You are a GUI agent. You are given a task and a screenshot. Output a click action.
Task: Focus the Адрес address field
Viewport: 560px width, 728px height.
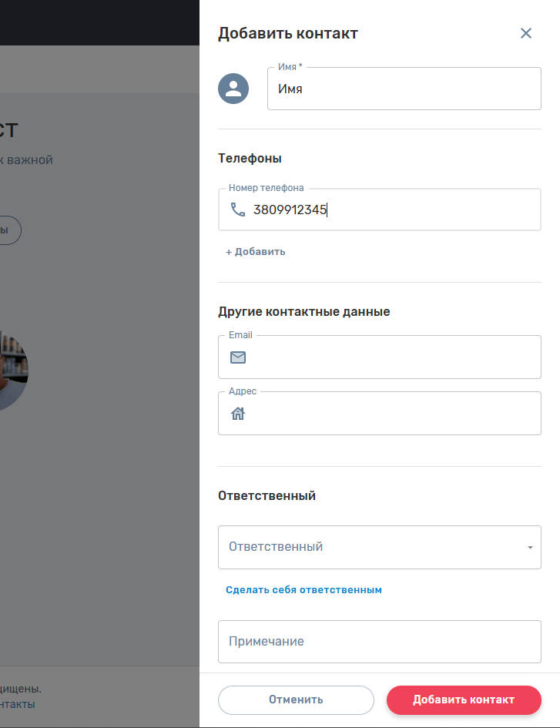393,414
